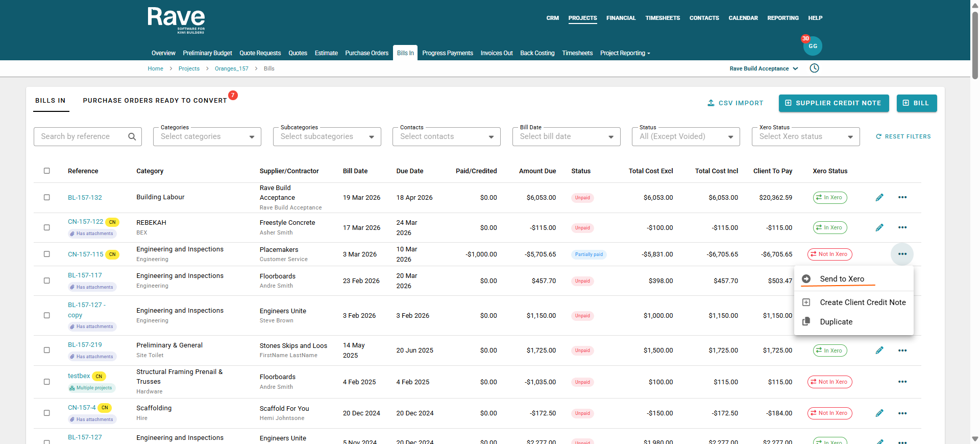This screenshot has height=444, width=980.
Task: Expand the Categories filter dropdown
Action: pos(207,137)
